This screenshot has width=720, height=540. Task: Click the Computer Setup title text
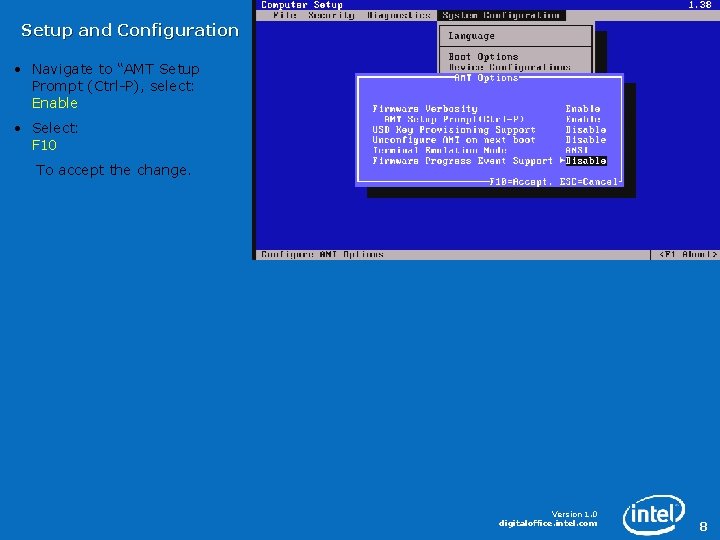click(302, 5)
